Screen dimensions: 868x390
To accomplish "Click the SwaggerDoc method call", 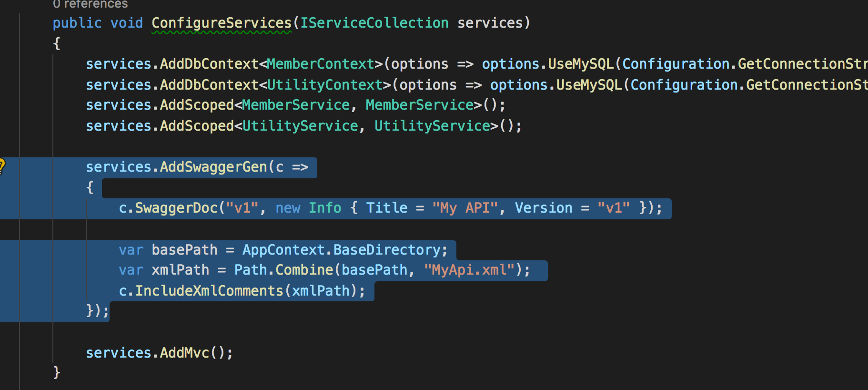I will click(x=176, y=208).
